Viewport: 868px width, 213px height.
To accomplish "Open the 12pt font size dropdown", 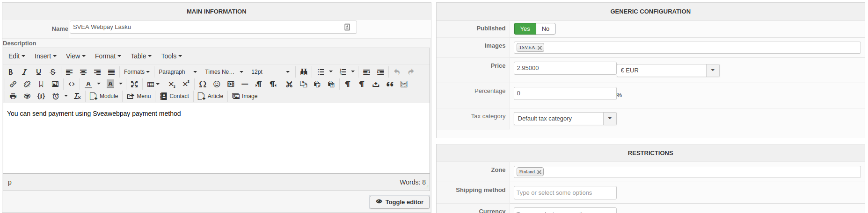I will (x=287, y=72).
